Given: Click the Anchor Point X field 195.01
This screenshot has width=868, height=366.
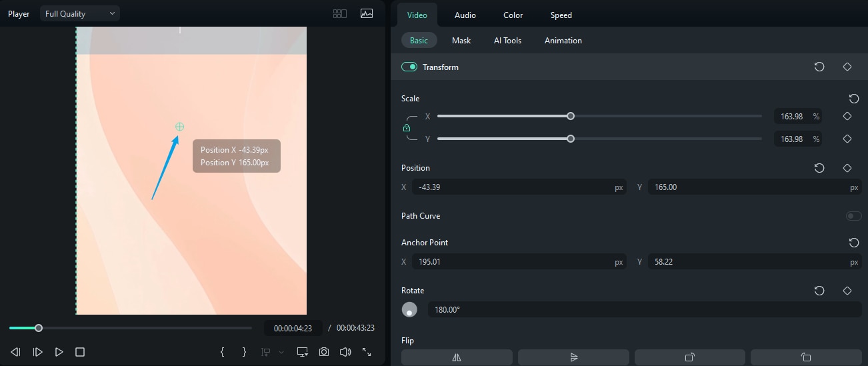Looking at the screenshot, I should pyautogui.click(x=519, y=262).
